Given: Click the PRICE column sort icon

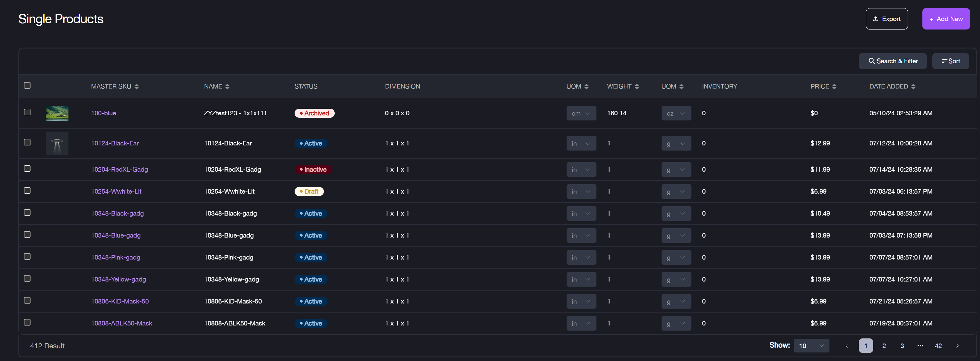Looking at the screenshot, I should [834, 87].
